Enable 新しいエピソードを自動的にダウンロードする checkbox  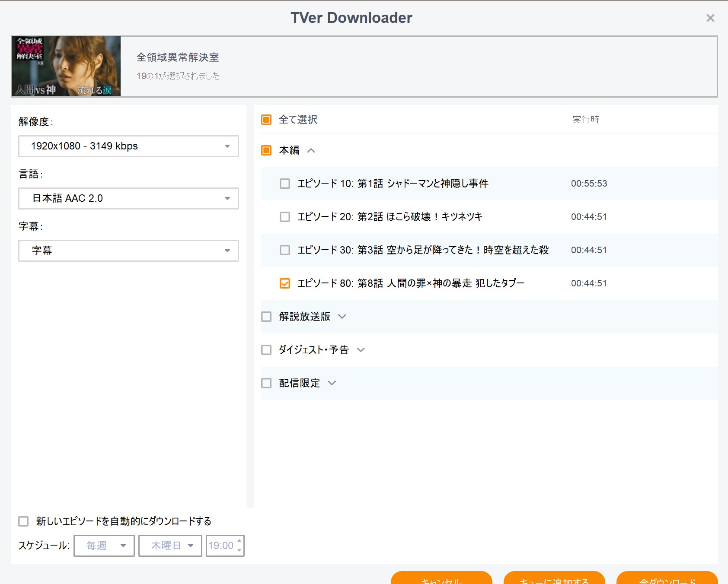coord(23,521)
